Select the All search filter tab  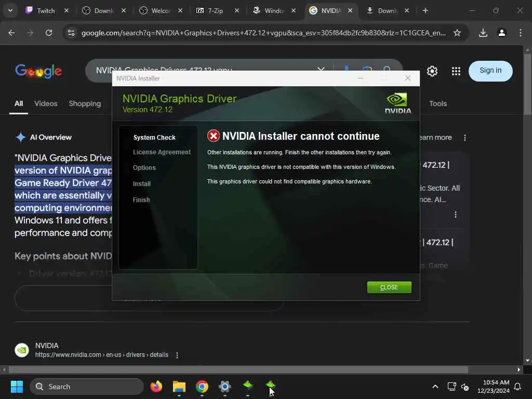pos(19,104)
